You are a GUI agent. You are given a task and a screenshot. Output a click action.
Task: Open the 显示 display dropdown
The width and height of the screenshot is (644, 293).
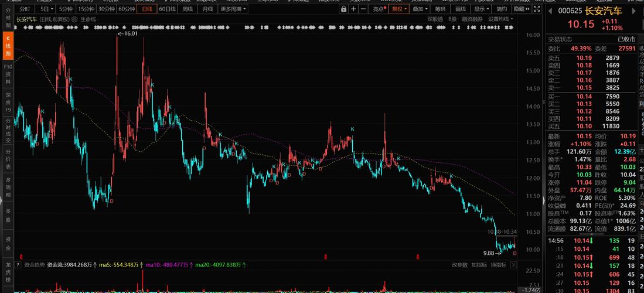coord(482,9)
